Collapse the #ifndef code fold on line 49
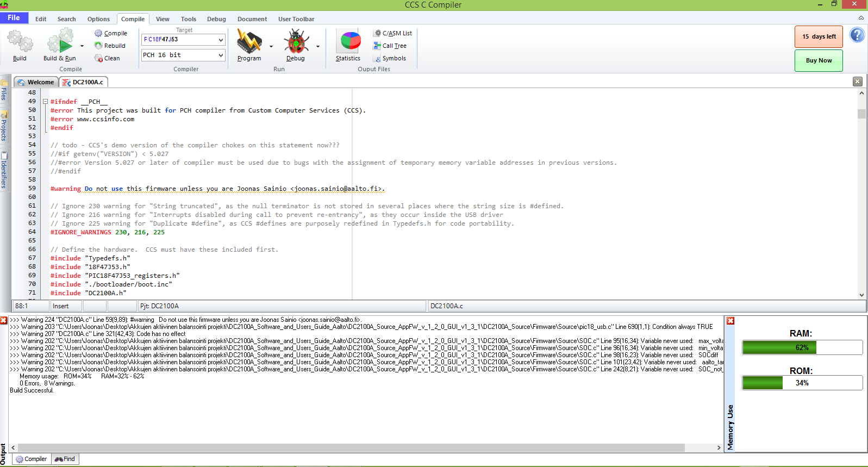Screen dimensions: 868x467 click(x=45, y=102)
